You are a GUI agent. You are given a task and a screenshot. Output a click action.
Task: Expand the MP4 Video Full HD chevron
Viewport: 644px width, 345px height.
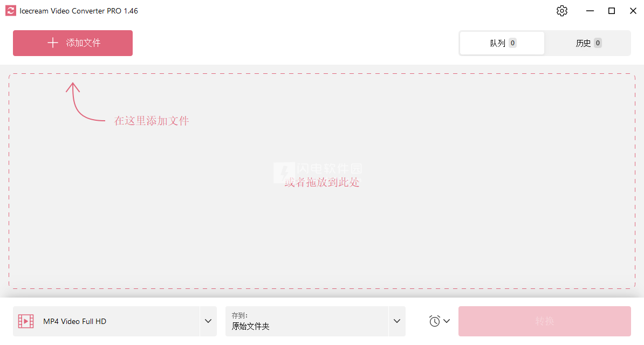tap(208, 321)
